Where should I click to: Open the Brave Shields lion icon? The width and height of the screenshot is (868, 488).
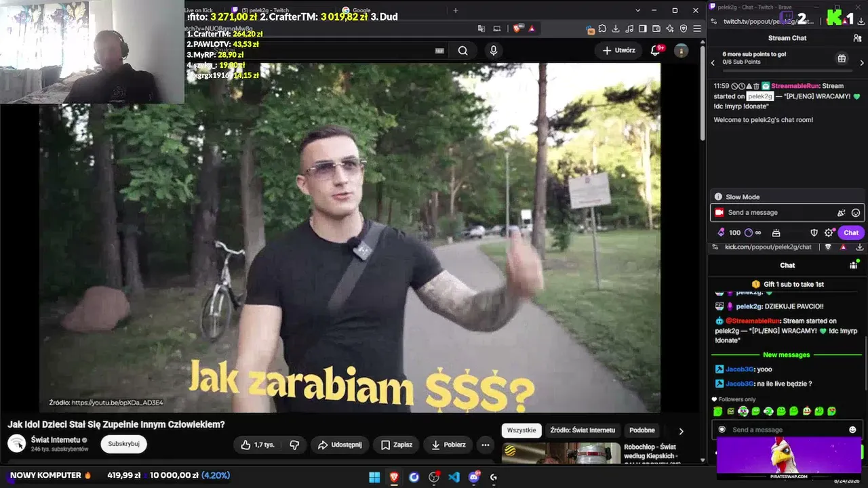[518, 28]
